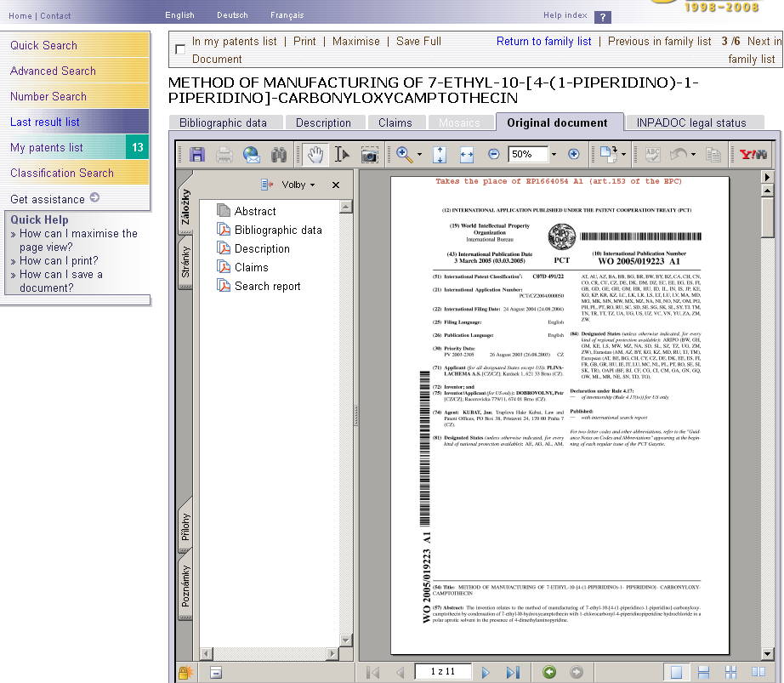Select the Hand tool
The height and width of the screenshot is (683, 784).
[x=315, y=155]
